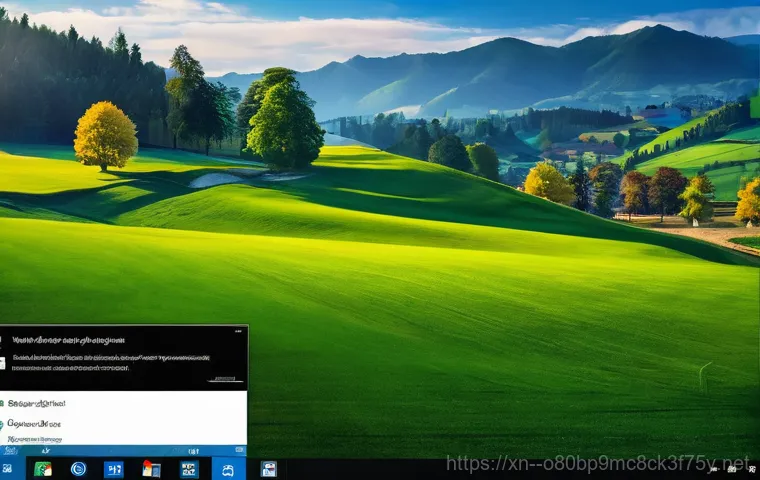Launch the green multicolored taskbar app beside Start
Screen dimensions: 760x480
[43, 468]
